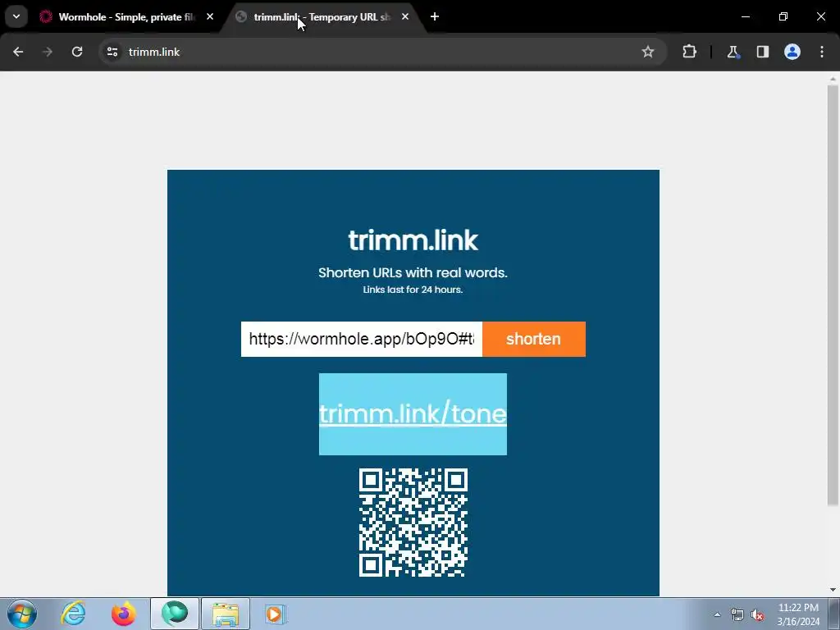This screenshot has width=840, height=630.
Task: Open Windows Explorer folder icon
Action: [226, 614]
